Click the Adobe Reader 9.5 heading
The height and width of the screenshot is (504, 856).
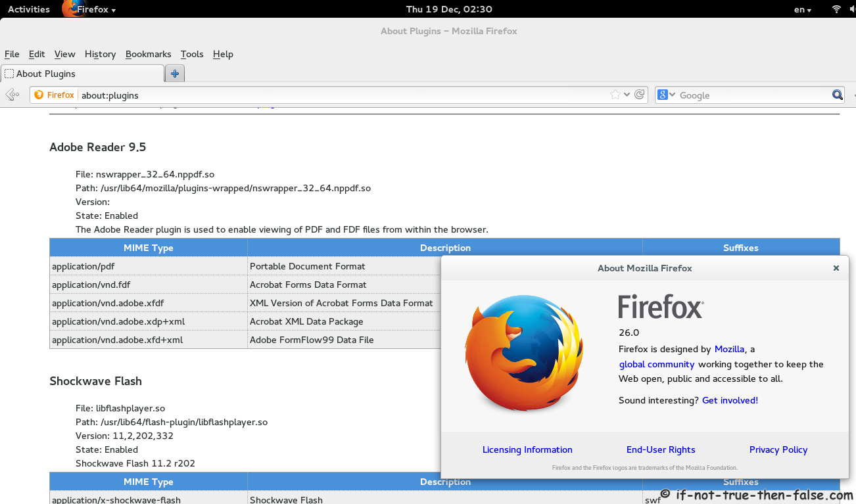click(97, 147)
